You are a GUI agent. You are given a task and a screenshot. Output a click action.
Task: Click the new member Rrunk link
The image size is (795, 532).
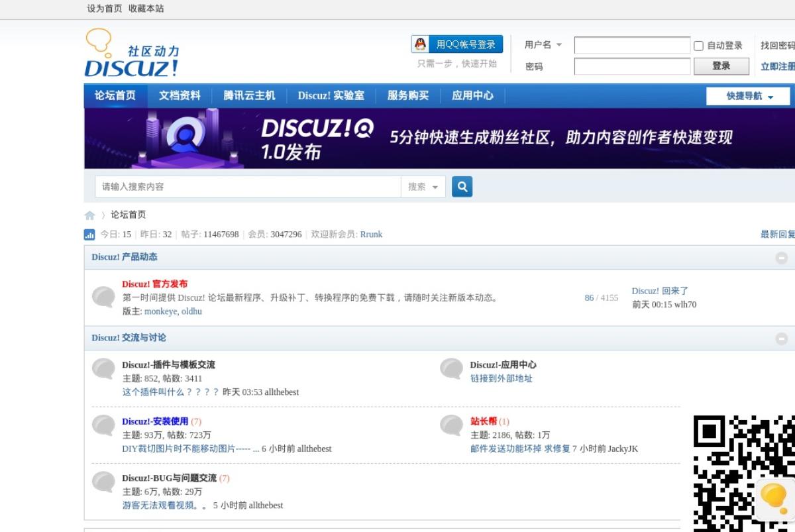click(371, 235)
